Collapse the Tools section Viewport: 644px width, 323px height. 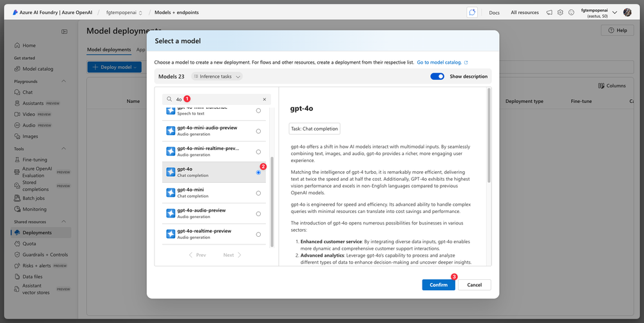(64, 149)
